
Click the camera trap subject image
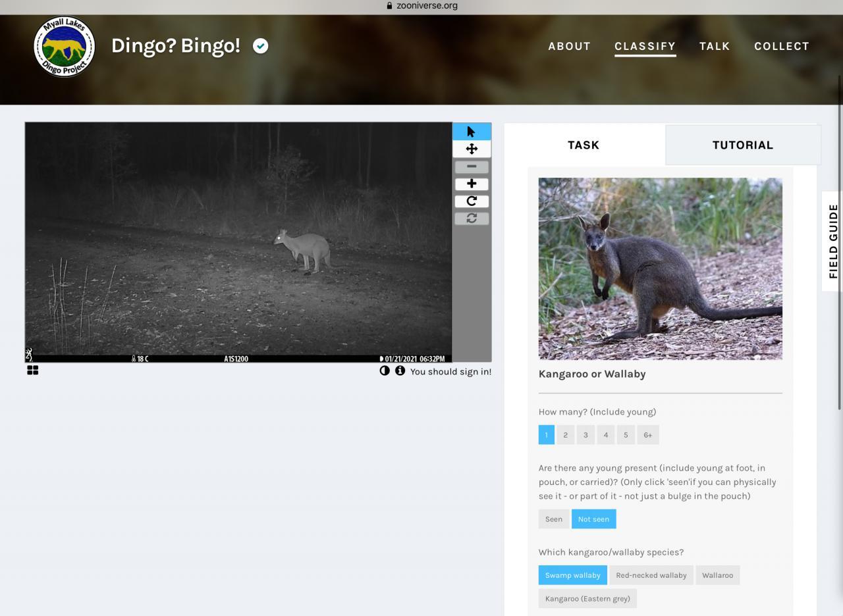point(238,242)
